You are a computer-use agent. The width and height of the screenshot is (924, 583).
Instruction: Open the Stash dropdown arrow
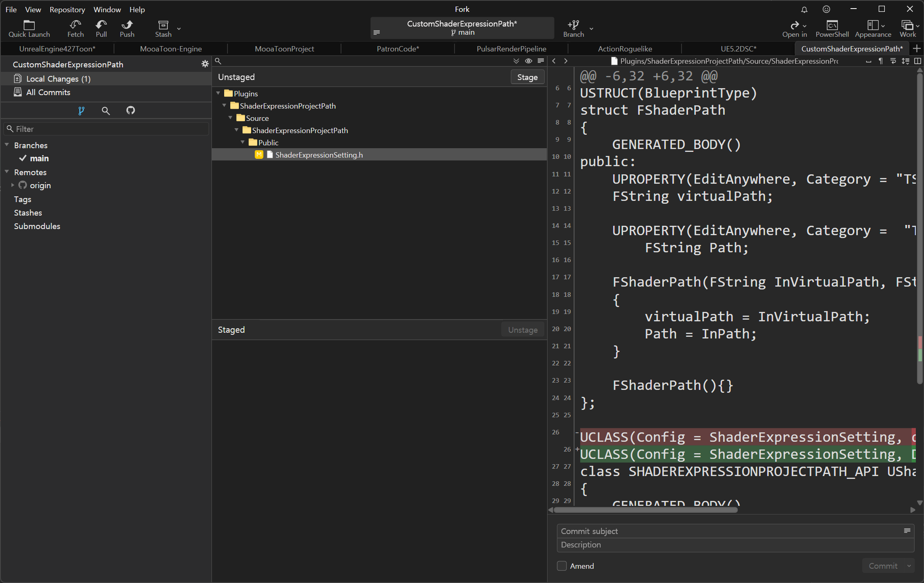tap(179, 29)
